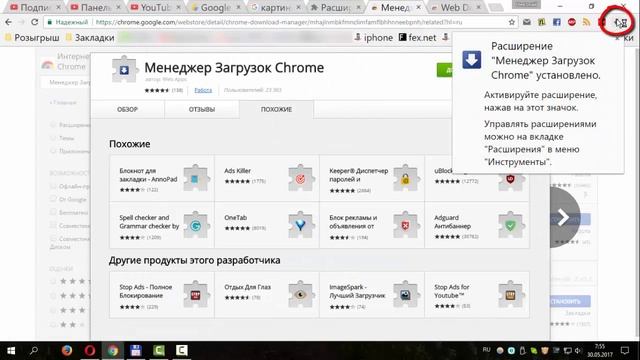Open the fex.net bookmark

coord(417,38)
